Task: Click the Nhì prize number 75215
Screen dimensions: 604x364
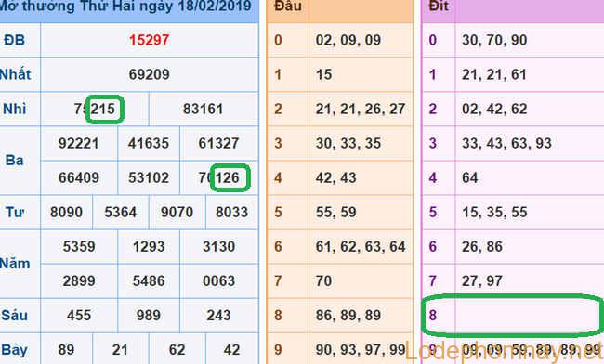Action: pos(95,109)
